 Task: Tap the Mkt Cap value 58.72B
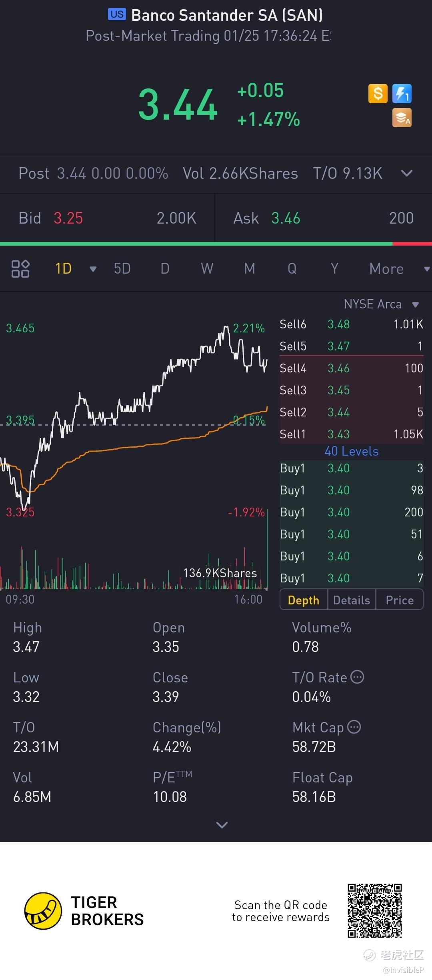314,747
